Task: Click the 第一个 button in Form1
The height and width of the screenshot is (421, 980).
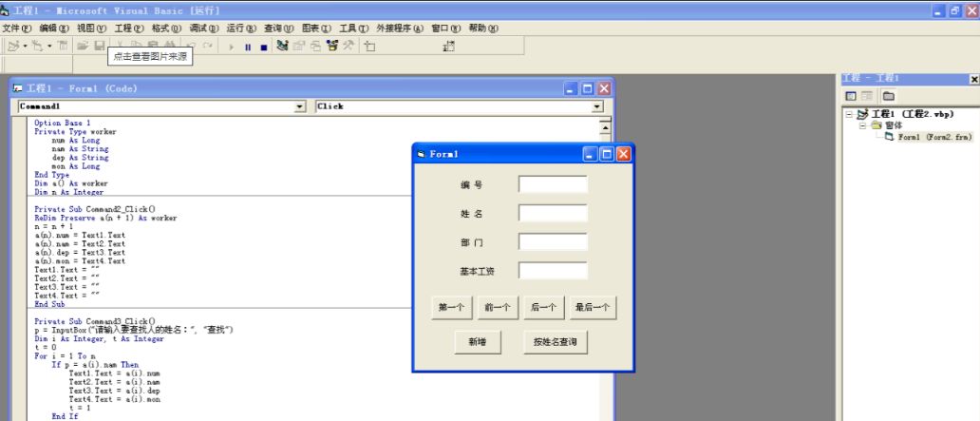Action: pos(452,308)
